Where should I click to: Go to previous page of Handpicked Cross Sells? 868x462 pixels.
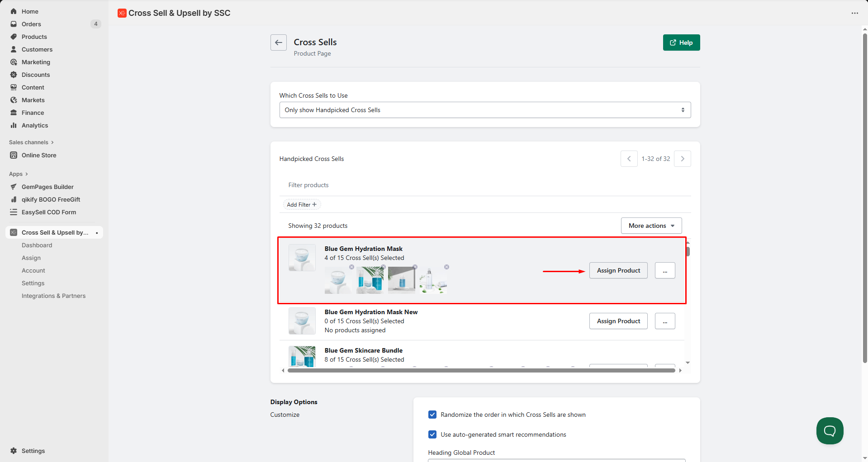click(629, 159)
